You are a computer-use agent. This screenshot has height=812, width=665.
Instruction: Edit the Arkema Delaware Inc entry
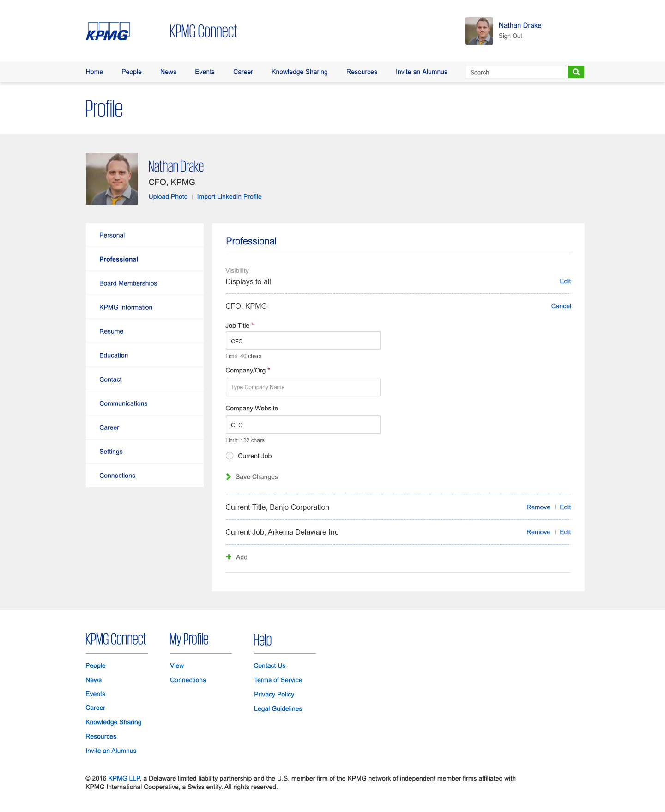(565, 532)
